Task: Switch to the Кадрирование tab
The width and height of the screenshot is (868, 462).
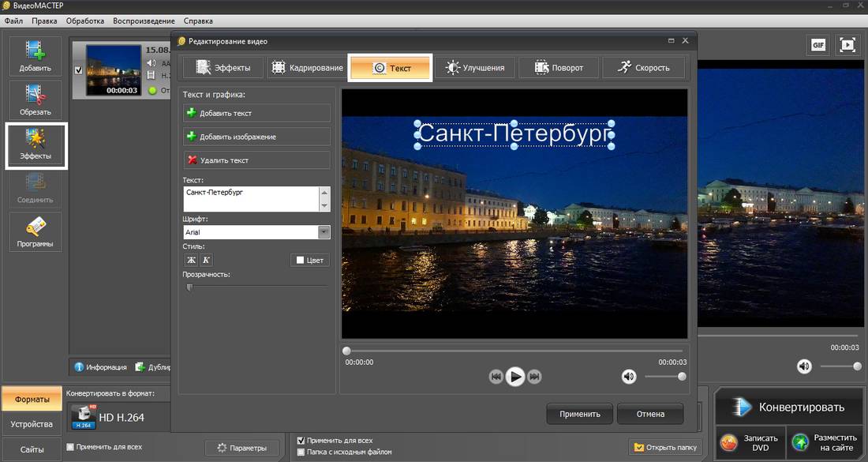Action: (308, 68)
